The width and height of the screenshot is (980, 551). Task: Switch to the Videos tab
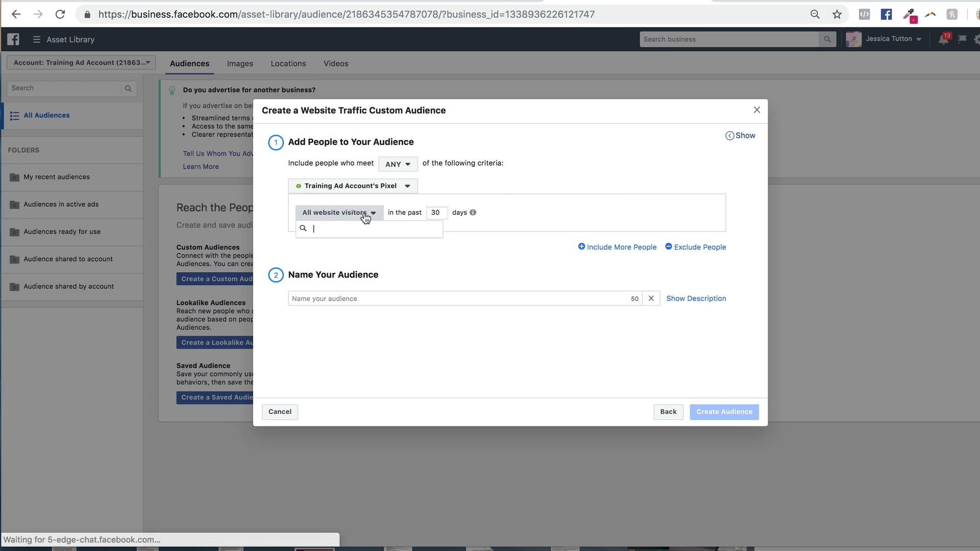pos(336,63)
